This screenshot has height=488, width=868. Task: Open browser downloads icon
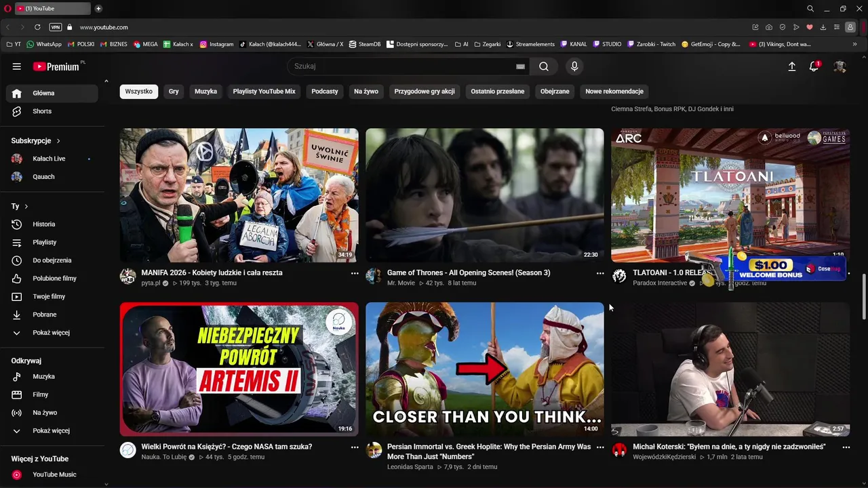click(823, 27)
